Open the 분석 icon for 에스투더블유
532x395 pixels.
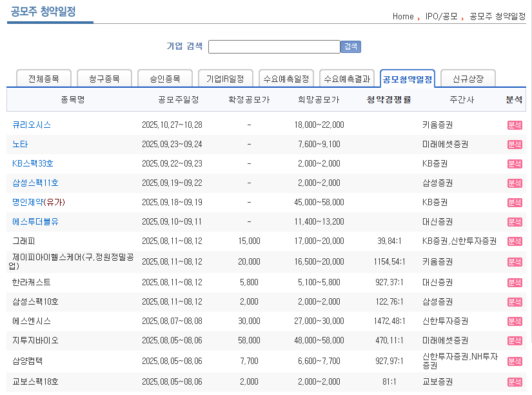pos(515,222)
